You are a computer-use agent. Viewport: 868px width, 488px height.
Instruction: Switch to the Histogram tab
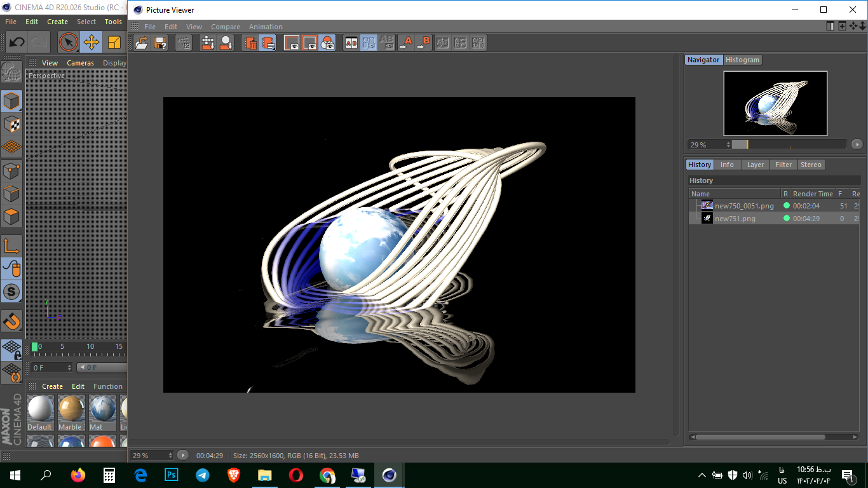(x=742, y=60)
